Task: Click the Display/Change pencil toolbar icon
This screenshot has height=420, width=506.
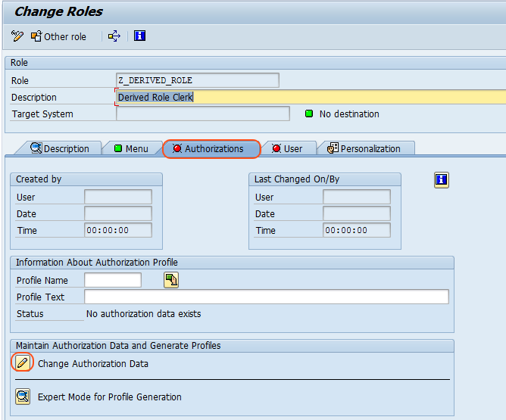Action: [17, 36]
